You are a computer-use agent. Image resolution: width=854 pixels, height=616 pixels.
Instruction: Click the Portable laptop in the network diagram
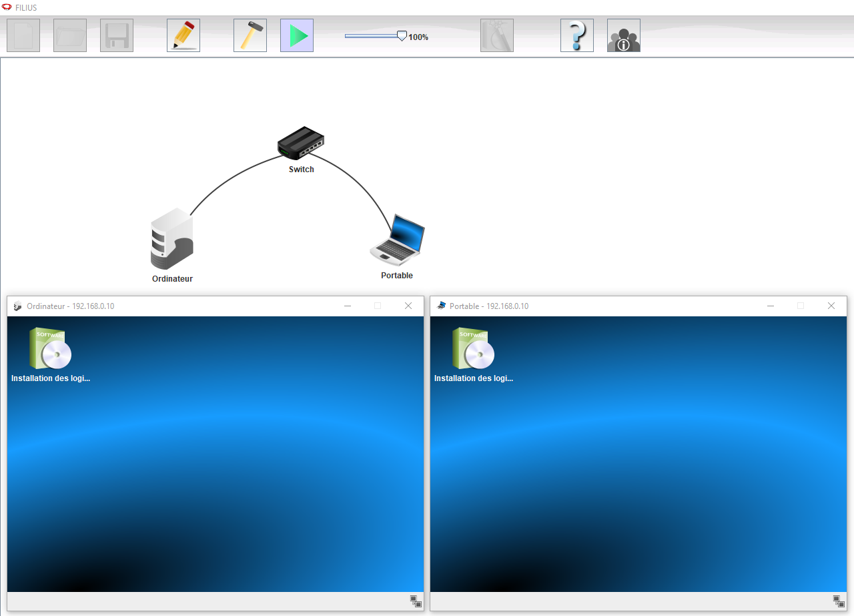(x=398, y=239)
